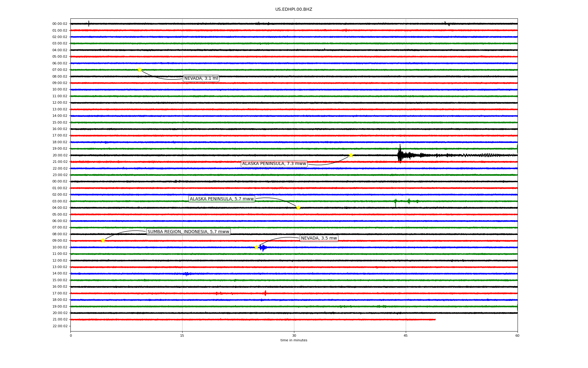Click the second 21:00:02 time label above the last row
Image resolution: width=588 pixels, height=368 pixels.
(60, 320)
